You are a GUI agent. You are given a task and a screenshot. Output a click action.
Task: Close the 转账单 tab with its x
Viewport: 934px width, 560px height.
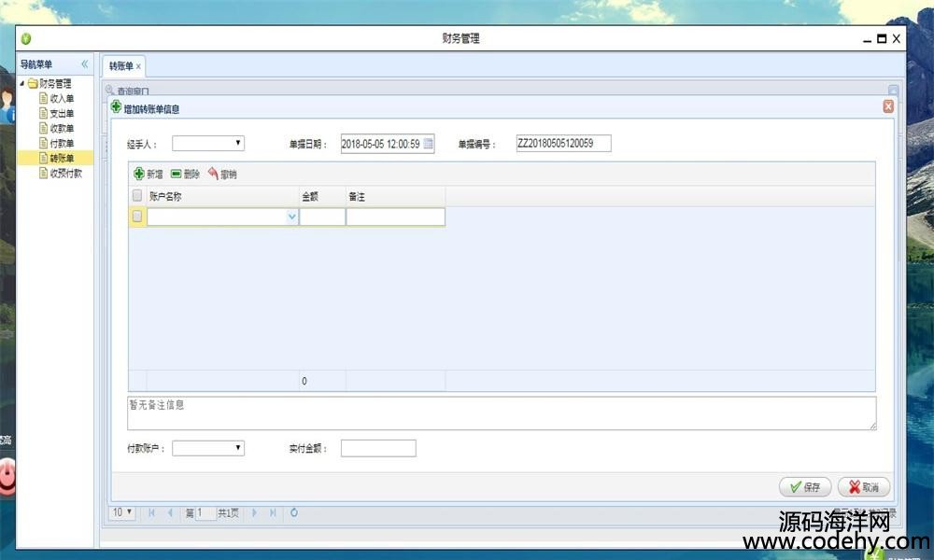coord(138,66)
